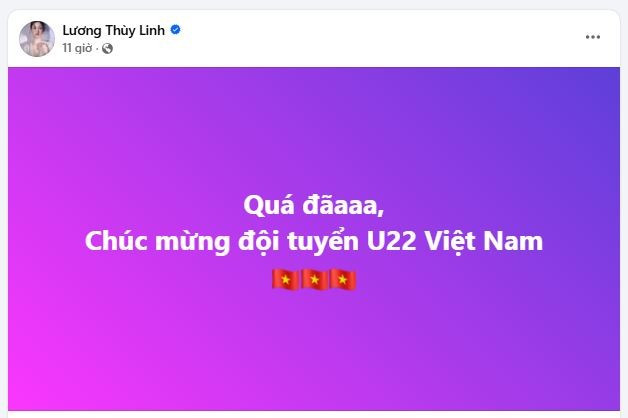Open the Lương Thùy Linh profile name link
Screen dimensions: 628x418
(x=113, y=30)
